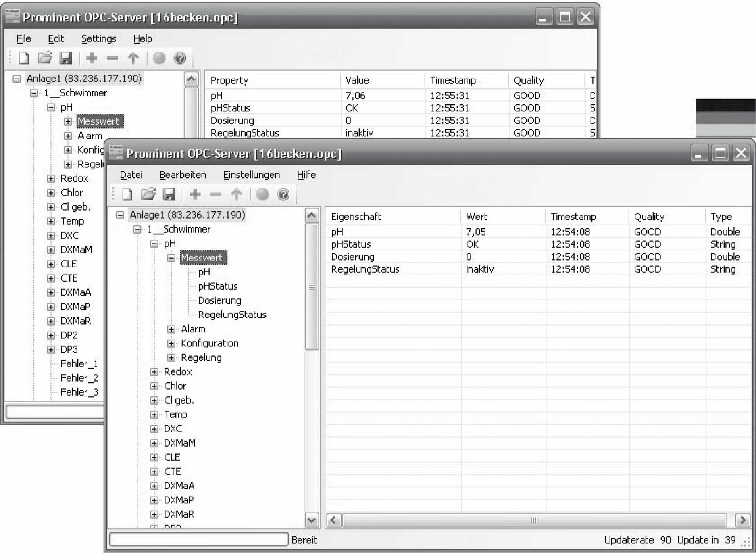The height and width of the screenshot is (553, 756).
Task: Click tree scroll down arrow in front window
Action: point(312,520)
